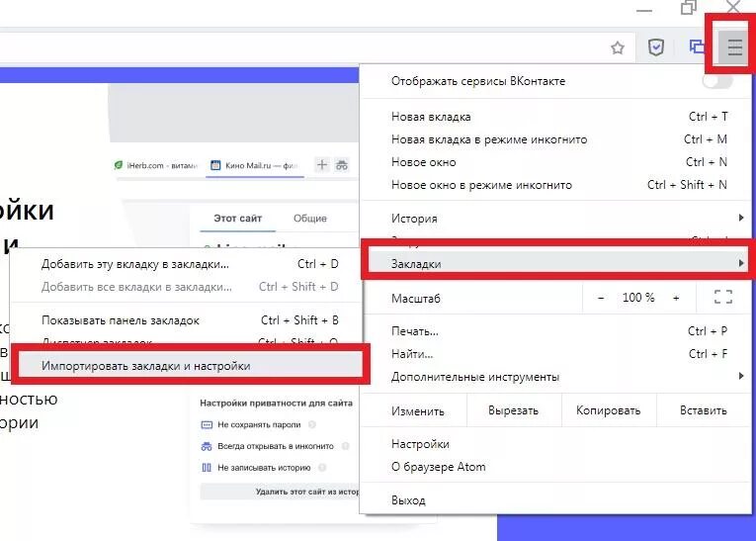Click the Копировать button
This screenshot has width=756, height=541.
coord(609,410)
